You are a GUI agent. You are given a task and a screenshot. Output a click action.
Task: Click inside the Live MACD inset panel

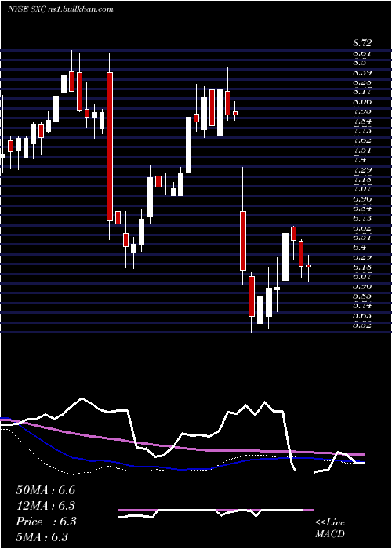(x=216, y=510)
